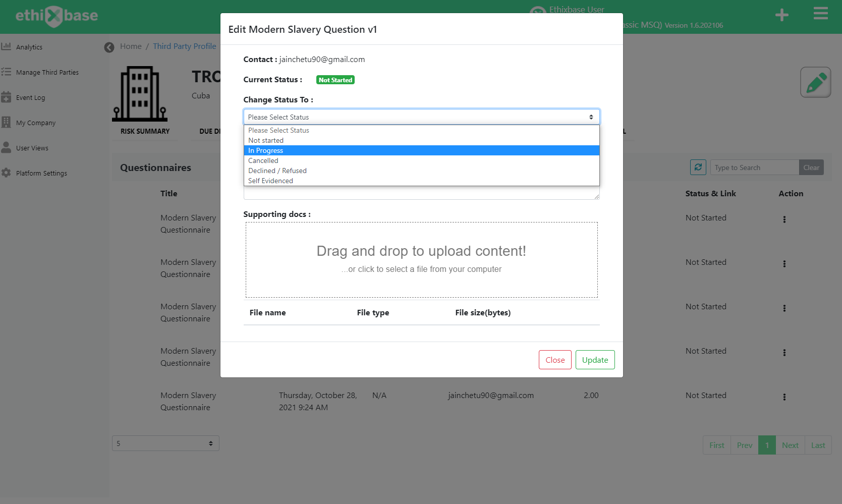Open actions kebab menu for first questionnaire

(784, 219)
